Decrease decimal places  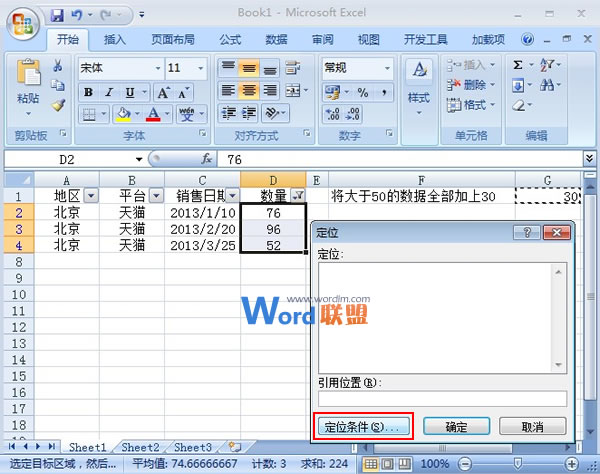(x=352, y=114)
